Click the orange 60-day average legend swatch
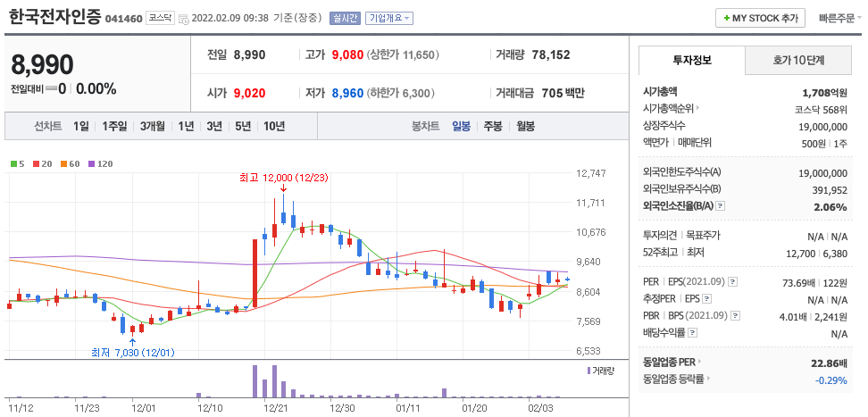The width and height of the screenshot is (868, 417). pos(63,164)
